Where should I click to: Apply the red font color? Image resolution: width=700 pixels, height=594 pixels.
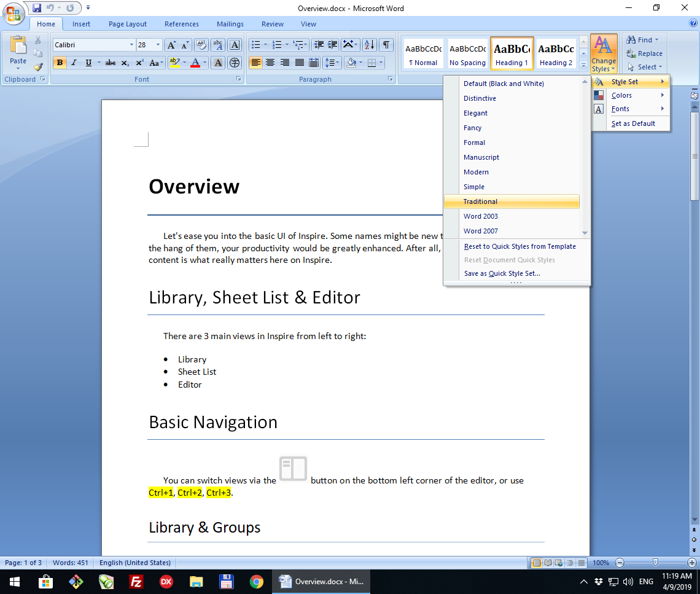(195, 63)
